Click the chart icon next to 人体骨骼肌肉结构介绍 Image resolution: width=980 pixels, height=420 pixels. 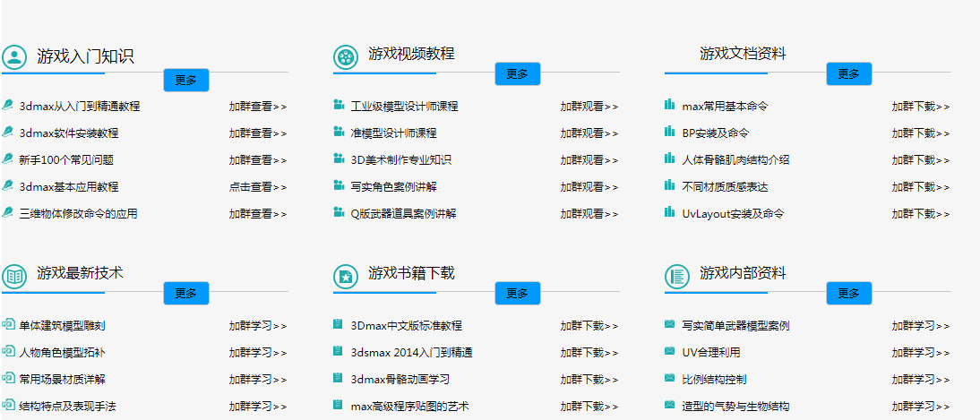[669, 159]
